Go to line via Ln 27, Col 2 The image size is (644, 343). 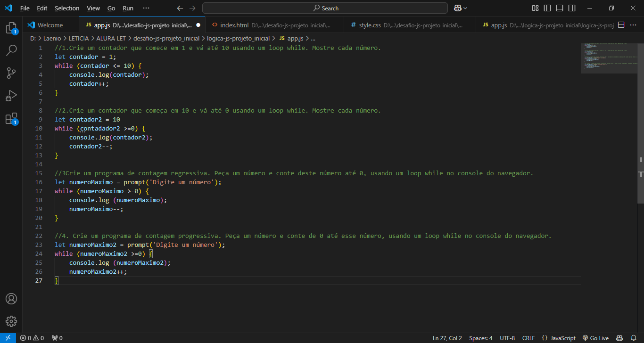pos(447,338)
